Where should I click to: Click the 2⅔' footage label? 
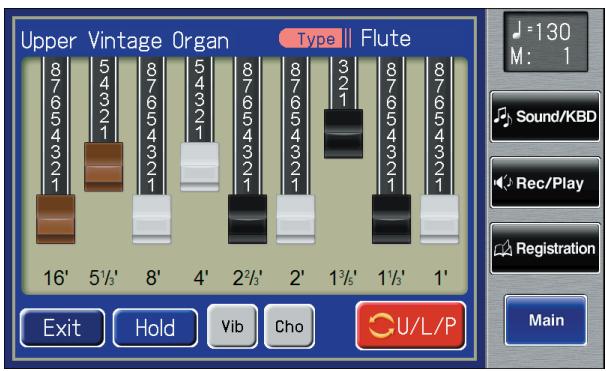pyautogui.click(x=248, y=278)
